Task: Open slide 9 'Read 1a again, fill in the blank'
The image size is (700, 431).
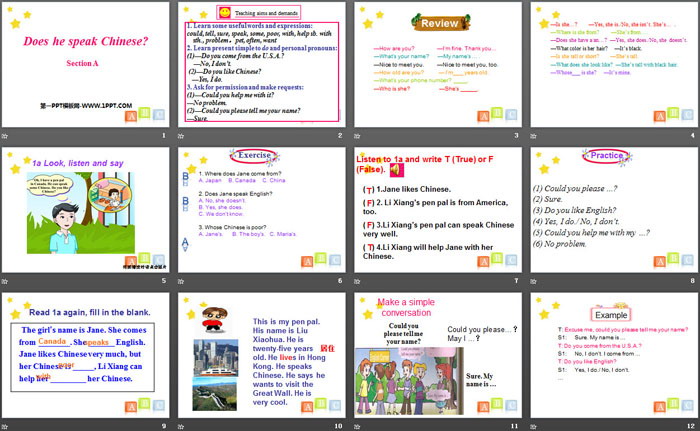Action: (x=85, y=355)
